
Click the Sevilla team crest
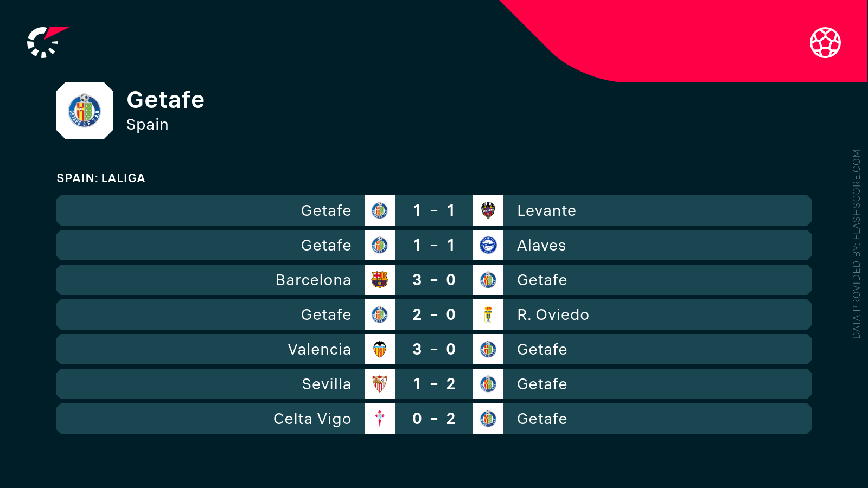pos(380,384)
